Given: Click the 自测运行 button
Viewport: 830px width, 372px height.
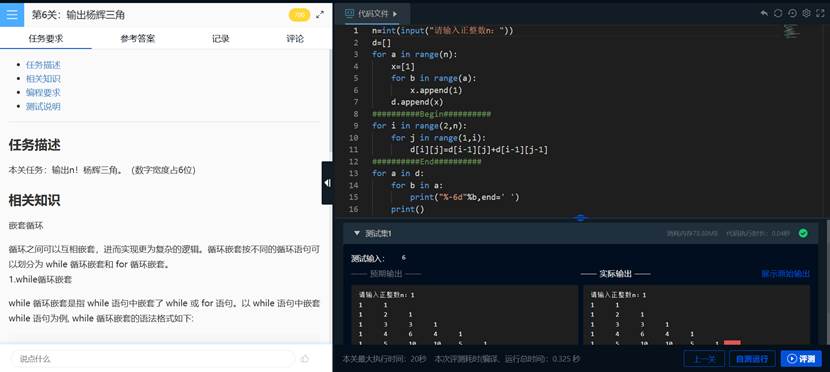Looking at the screenshot, I should coord(752,359).
